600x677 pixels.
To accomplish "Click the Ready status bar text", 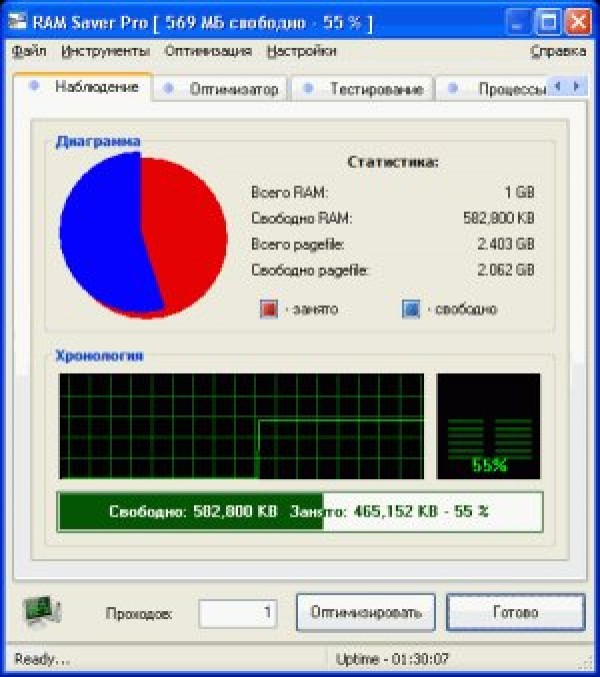I will pos(42,659).
